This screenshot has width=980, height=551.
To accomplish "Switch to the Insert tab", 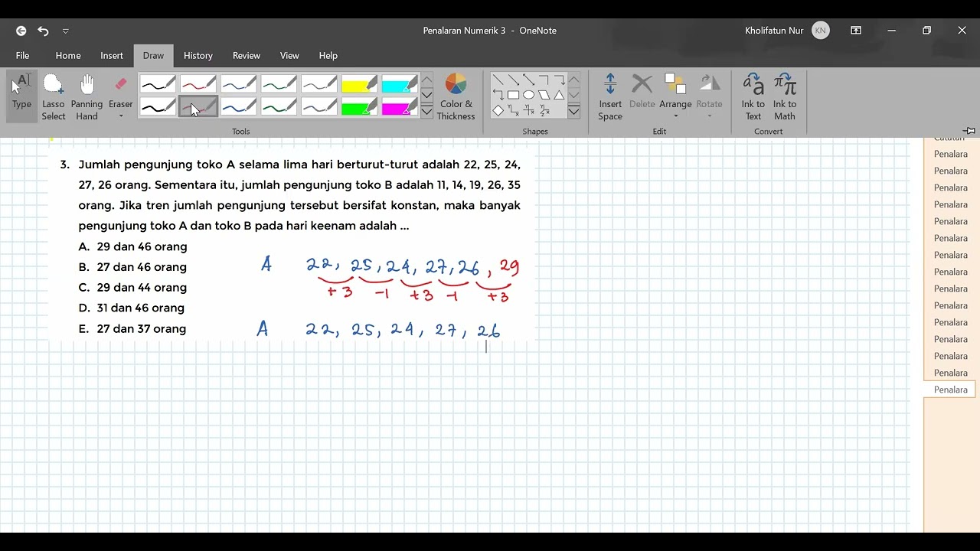I will pyautogui.click(x=112, y=55).
